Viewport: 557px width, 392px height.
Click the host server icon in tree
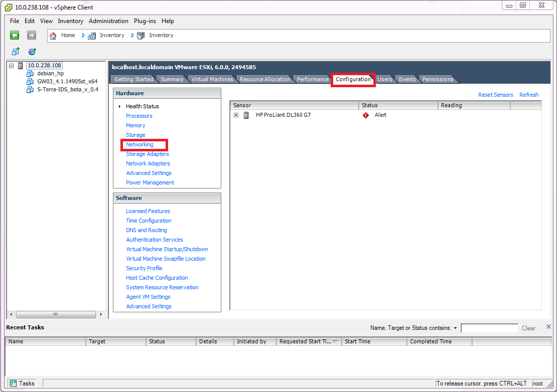pyautogui.click(x=21, y=65)
